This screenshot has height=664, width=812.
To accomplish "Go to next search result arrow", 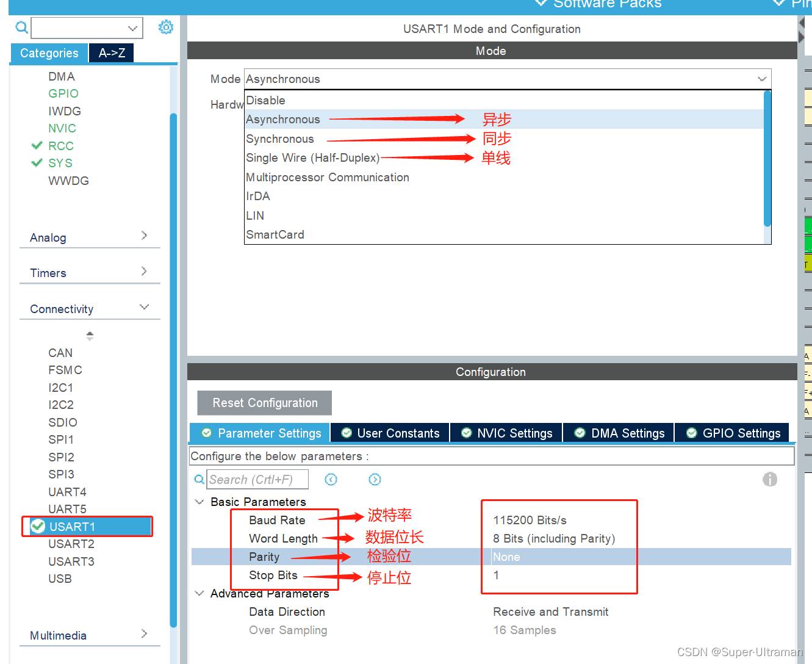I will tap(375, 480).
